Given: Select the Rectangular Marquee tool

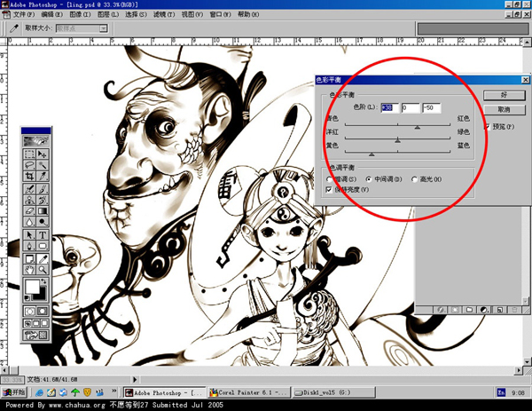Looking at the screenshot, I should click(x=30, y=154).
